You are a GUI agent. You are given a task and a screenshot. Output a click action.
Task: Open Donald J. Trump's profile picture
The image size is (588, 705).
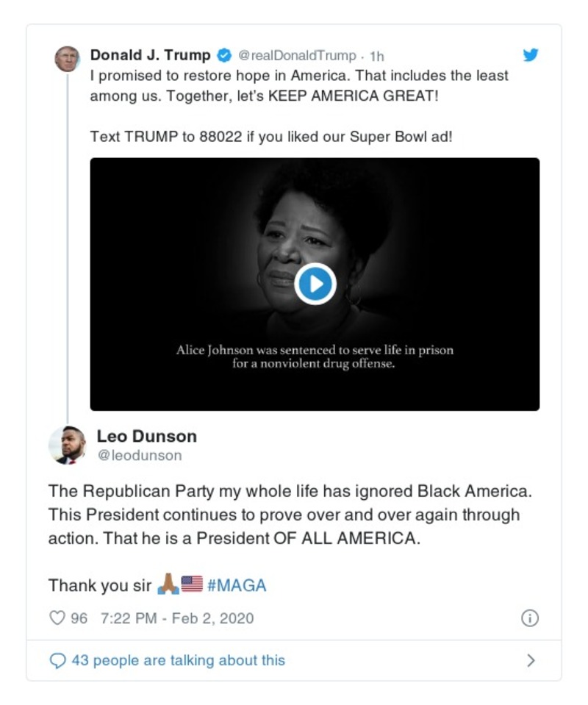pos(67,59)
